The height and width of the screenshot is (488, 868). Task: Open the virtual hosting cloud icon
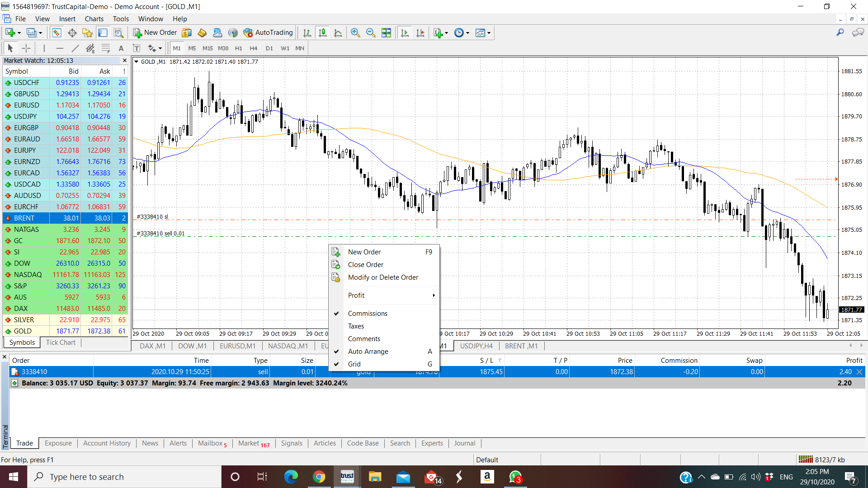(217, 33)
